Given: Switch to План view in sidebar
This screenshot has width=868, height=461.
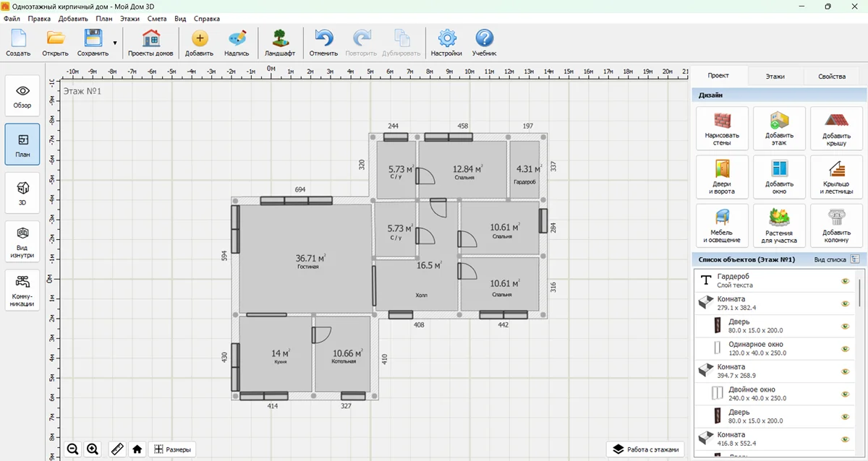Looking at the screenshot, I should click(x=22, y=145).
